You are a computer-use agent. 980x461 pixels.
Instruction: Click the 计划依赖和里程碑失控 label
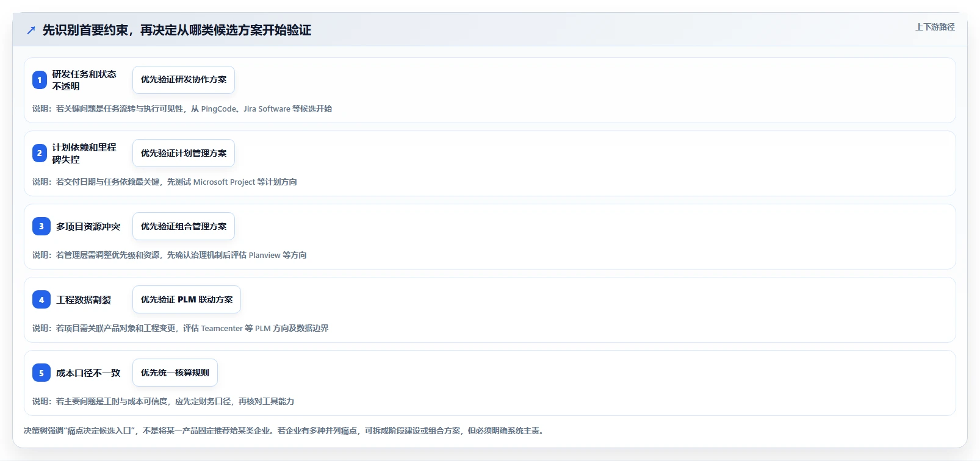pyautogui.click(x=84, y=153)
